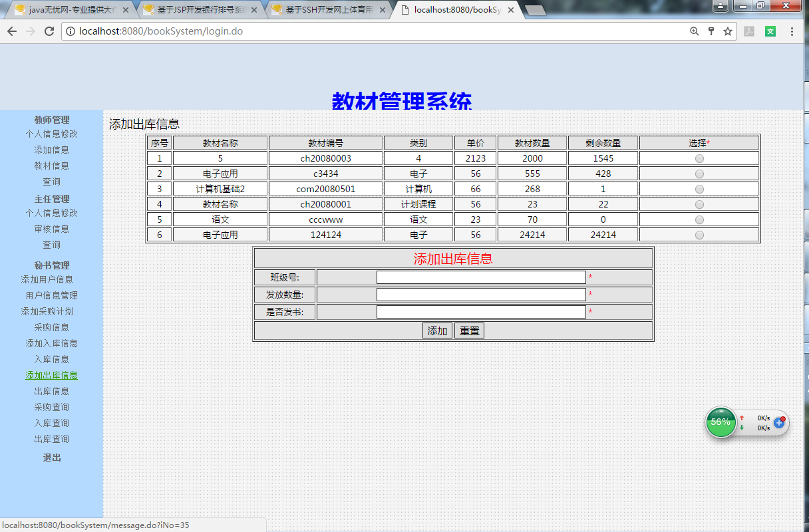Screen dimensions: 809x532
Task: Open the zoom magnifier icon in address bar
Action: (x=695, y=31)
